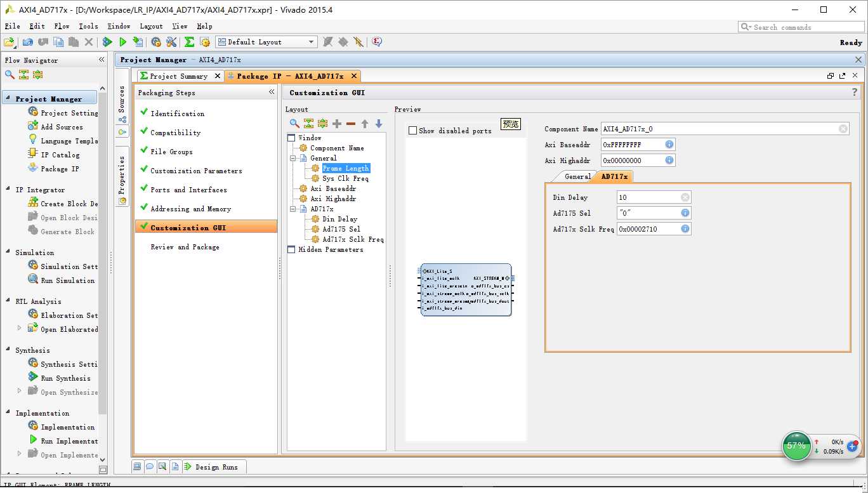The image size is (868, 493).
Task: Click the Layout panel search magnifier icon
Action: (294, 124)
